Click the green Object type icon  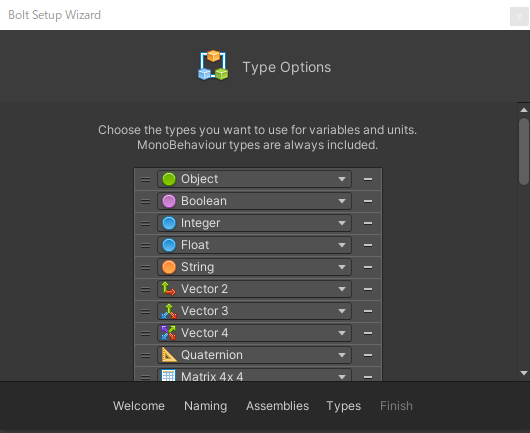coord(169,179)
